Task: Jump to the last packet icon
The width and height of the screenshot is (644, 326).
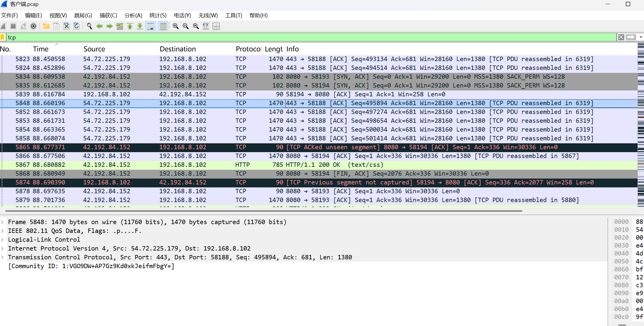Action: 140,26
